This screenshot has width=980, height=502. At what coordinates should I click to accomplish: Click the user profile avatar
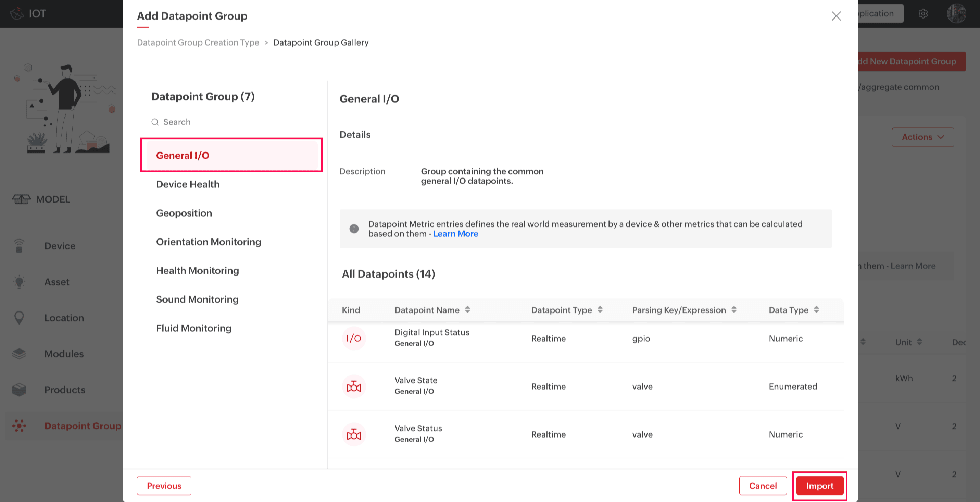(956, 14)
